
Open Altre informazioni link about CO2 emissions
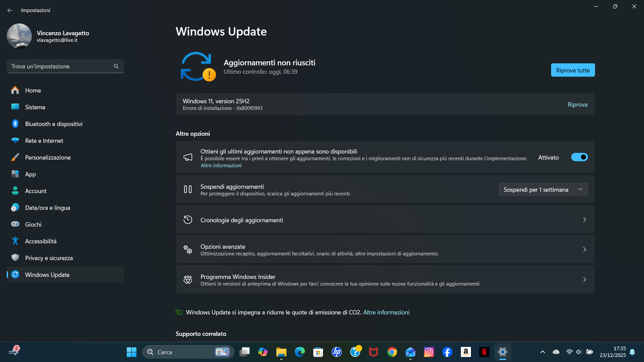(x=386, y=312)
